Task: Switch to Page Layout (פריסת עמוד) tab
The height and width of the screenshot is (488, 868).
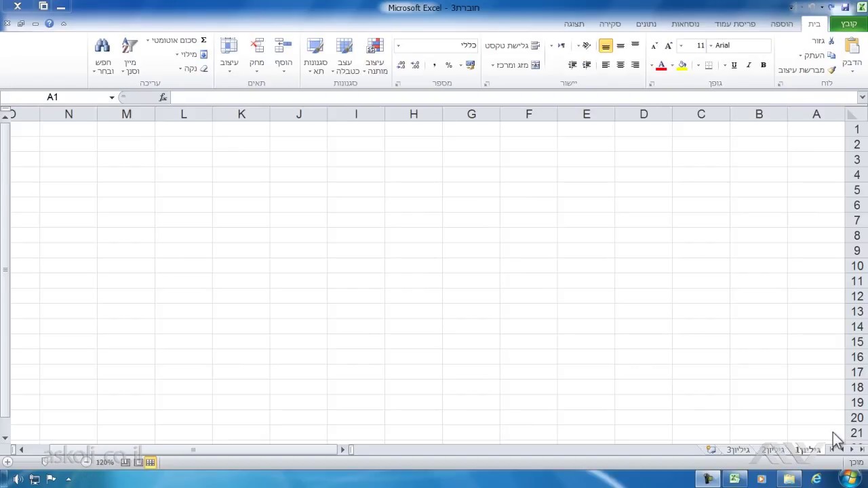Action: (734, 24)
